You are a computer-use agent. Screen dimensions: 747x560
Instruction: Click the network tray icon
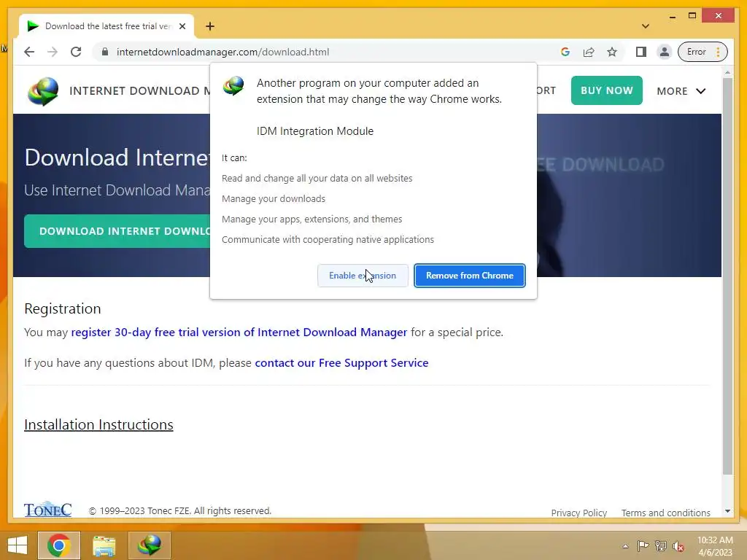(x=661, y=546)
